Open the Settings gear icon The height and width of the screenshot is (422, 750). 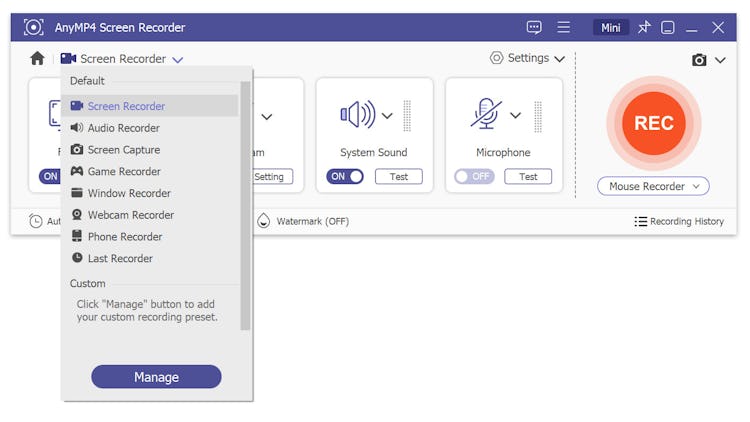coord(496,58)
